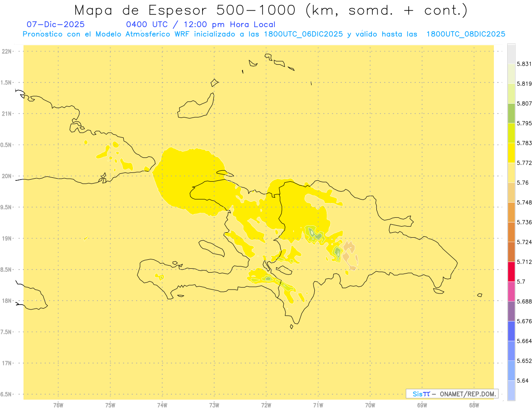Pick the light yellow swatch between 5.76 and 5.772
Screen dimensions: 532x411
[x=511, y=172]
